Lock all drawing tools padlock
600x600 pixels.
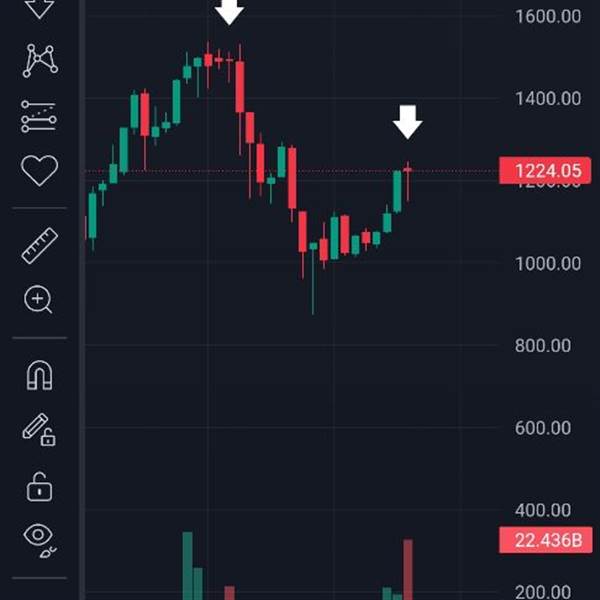click(x=39, y=487)
